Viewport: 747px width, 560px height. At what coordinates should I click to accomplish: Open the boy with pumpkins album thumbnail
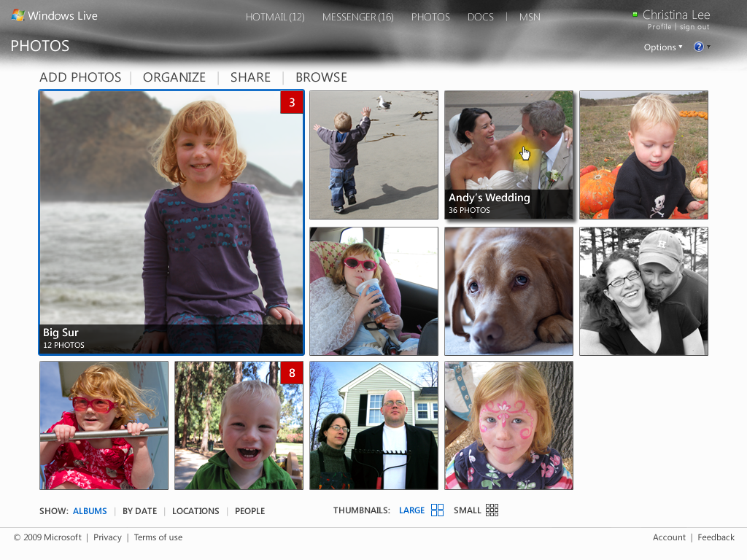coord(643,155)
